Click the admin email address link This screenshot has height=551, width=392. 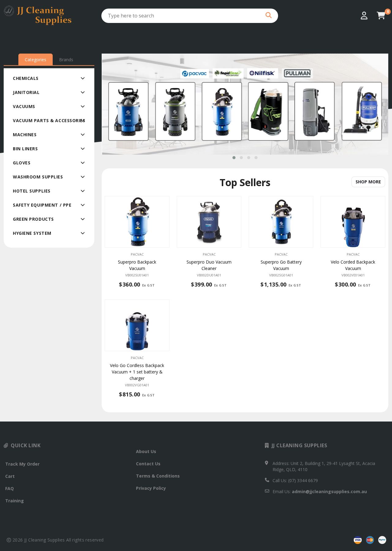click(x=329, y=492)
